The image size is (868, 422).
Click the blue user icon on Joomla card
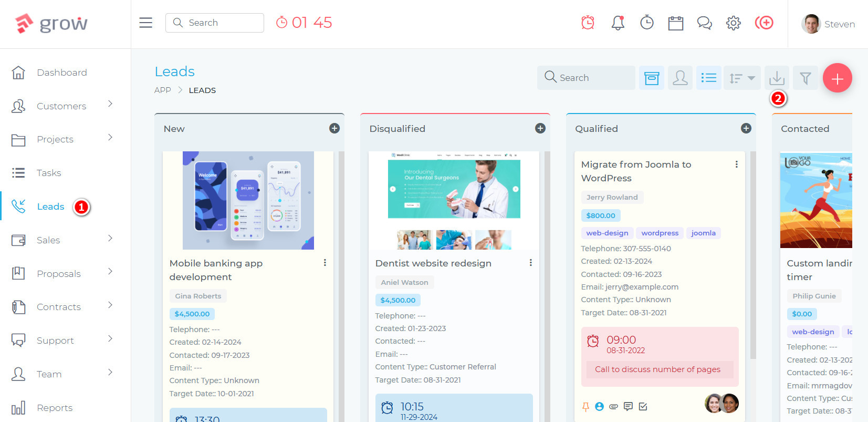[x=599, y=406]
